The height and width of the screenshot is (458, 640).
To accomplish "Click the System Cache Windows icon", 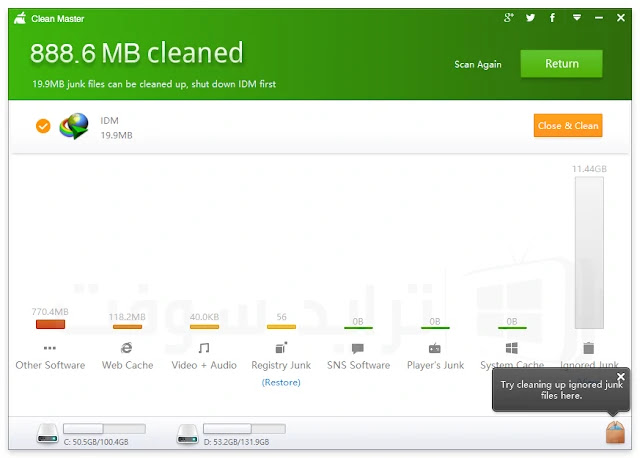I will (512, 348).
